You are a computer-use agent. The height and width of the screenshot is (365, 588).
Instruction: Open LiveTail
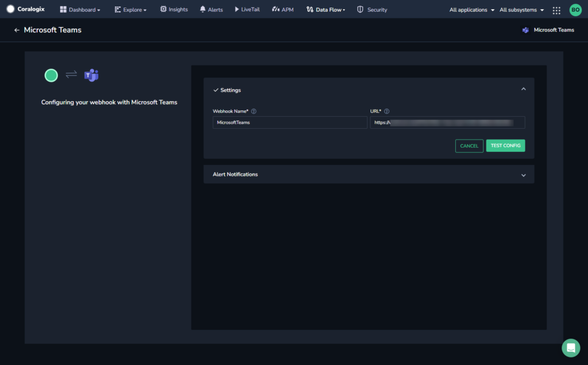pos(247,9)
